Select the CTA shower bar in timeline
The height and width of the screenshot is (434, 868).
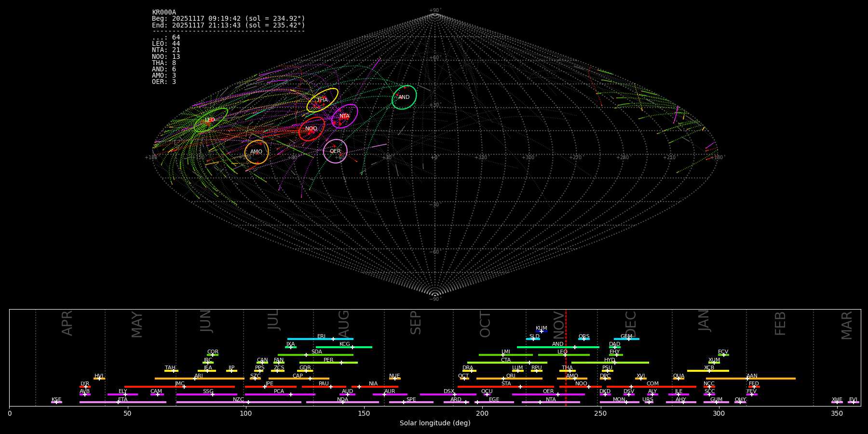tap(507, 363)
